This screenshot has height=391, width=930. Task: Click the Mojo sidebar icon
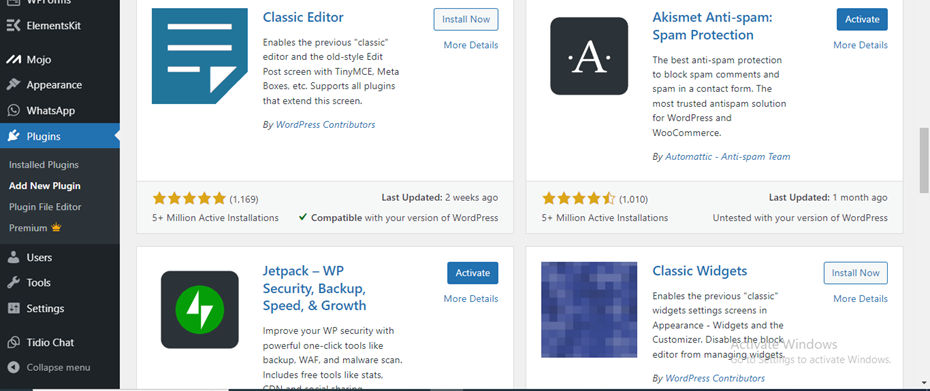[x=14, y=59]
